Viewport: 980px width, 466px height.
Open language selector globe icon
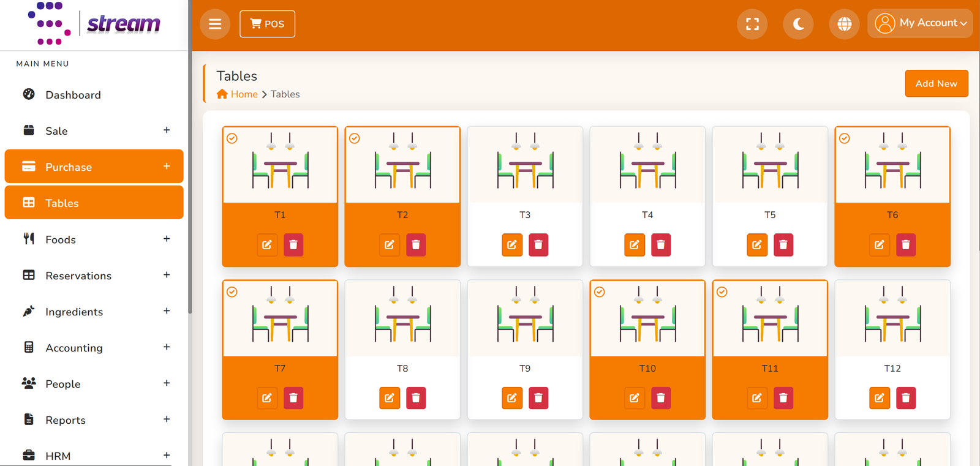point(845,24)
